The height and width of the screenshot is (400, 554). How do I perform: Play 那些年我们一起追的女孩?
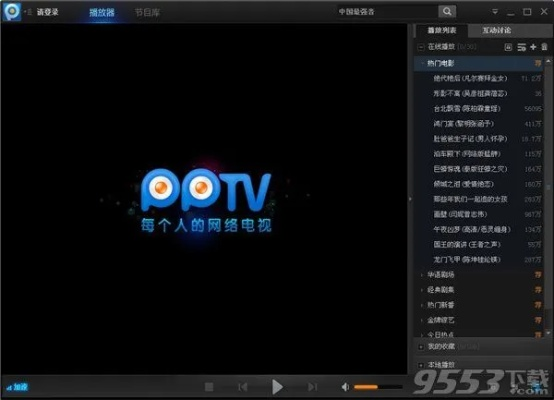[479, 199]
